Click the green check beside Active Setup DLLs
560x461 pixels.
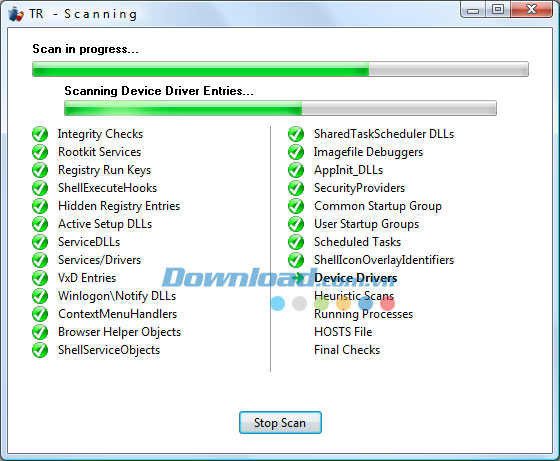click(x=40, y=224)
